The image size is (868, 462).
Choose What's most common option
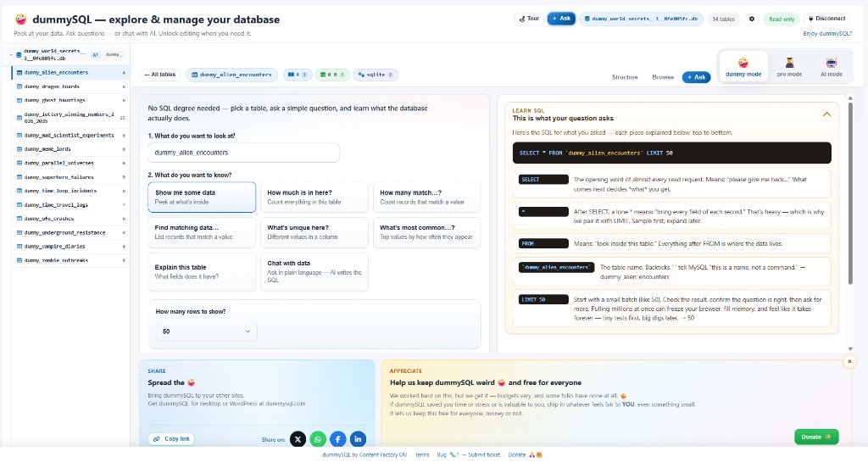tap(427, 231)
